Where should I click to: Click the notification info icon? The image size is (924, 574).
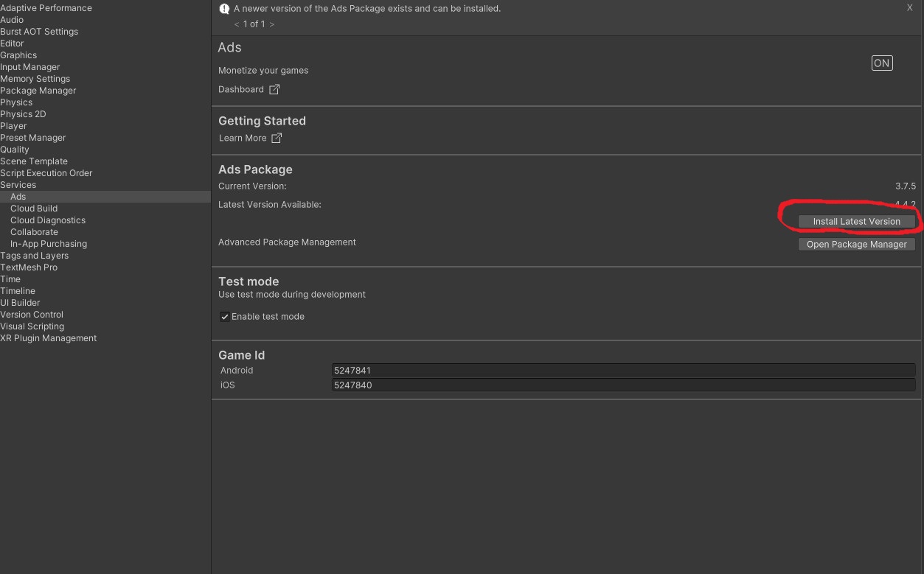(x=224, y=9)
